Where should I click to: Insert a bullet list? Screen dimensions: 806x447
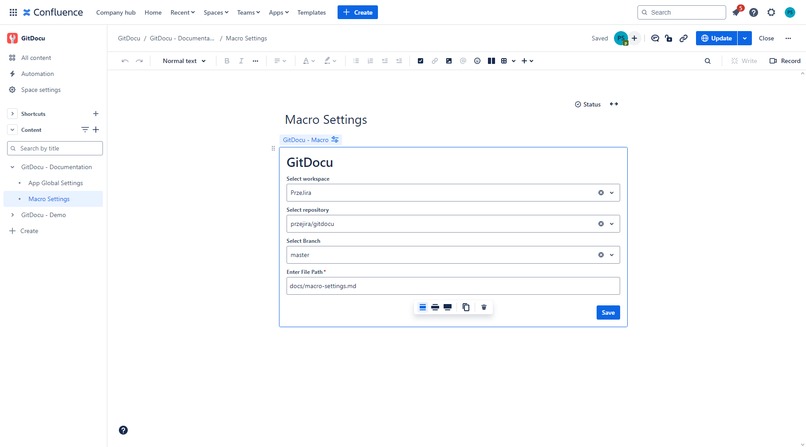tap(356, 61)
